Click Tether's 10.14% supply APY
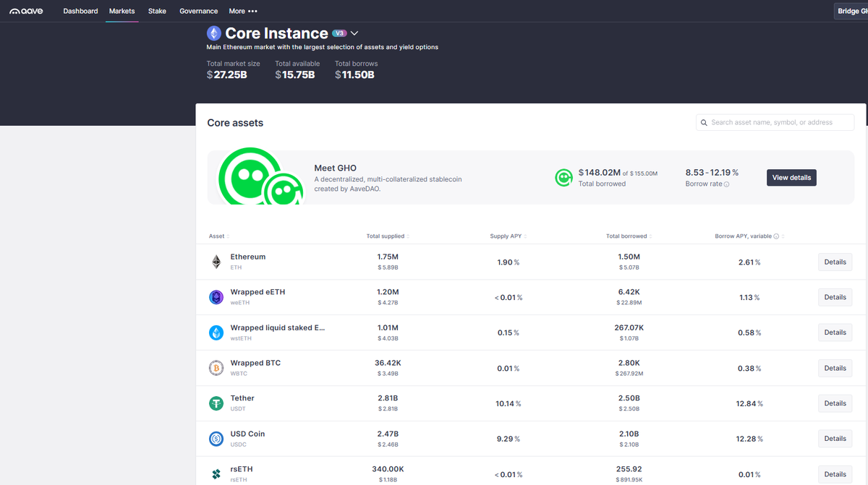The image size is (868, 485). coord(508,403)
